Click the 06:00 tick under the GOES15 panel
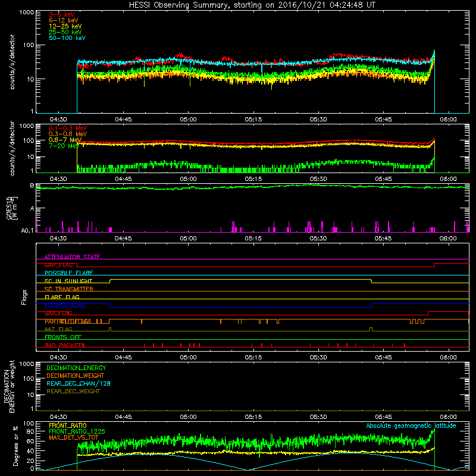This screenshot has height=476, width=476. pos(448,239)
